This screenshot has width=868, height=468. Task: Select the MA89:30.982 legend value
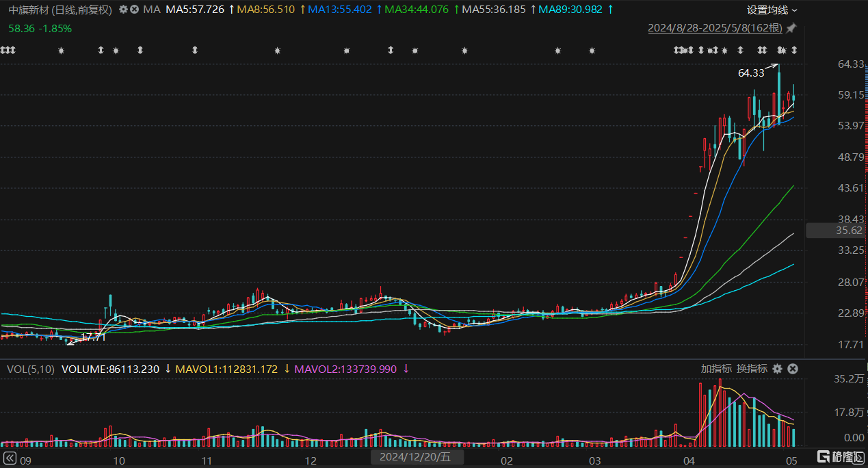pyautogui.click(x=571, y=10)
